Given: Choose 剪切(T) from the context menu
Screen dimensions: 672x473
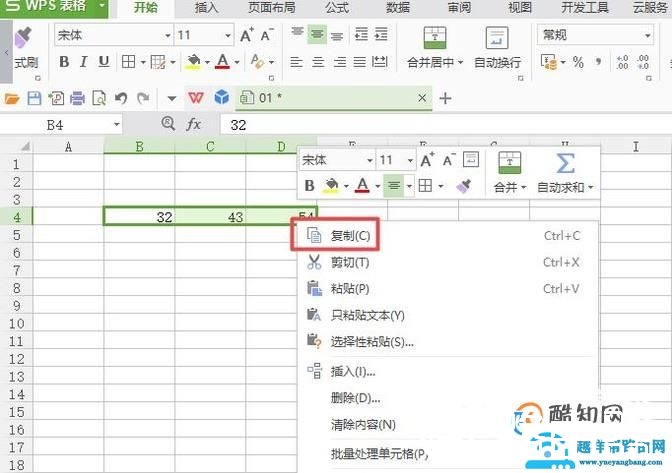Looking at the screenshot, I should coord(446,262).
